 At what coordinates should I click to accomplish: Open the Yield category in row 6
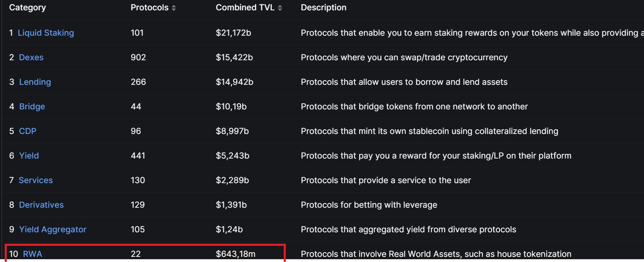coord(29,156)
